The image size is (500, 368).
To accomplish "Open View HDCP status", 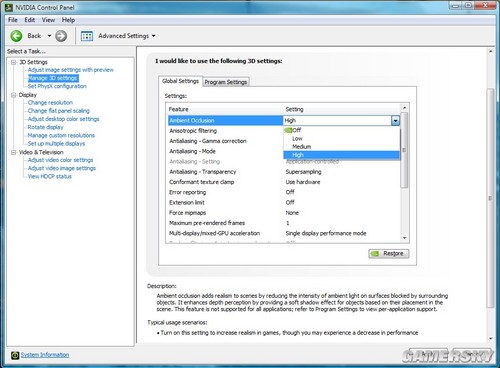I will [50, 176].
